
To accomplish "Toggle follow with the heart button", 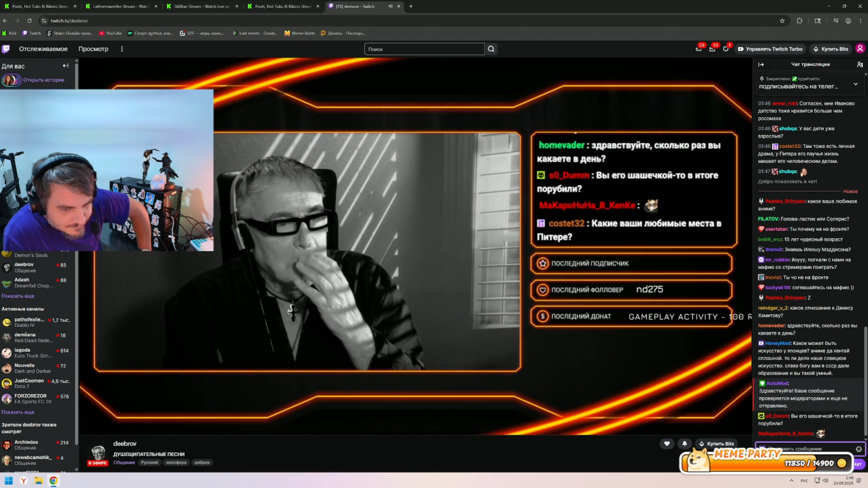I will tap(666, 444).
